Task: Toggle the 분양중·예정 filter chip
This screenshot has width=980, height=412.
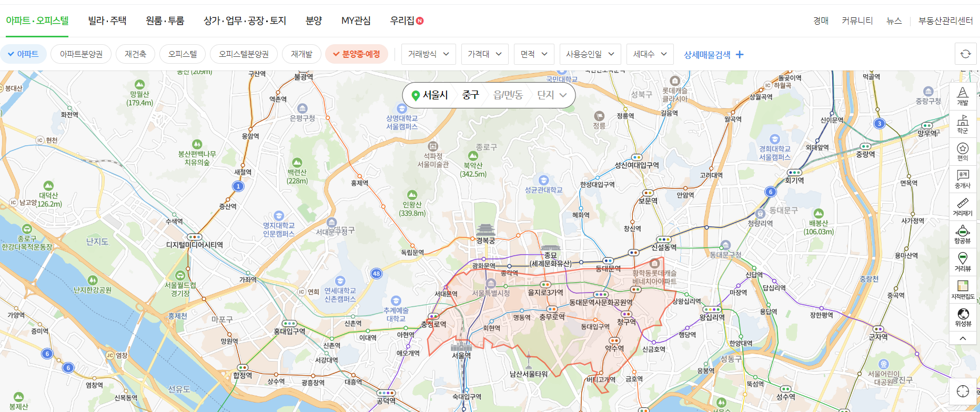Action: pos(357,54)
